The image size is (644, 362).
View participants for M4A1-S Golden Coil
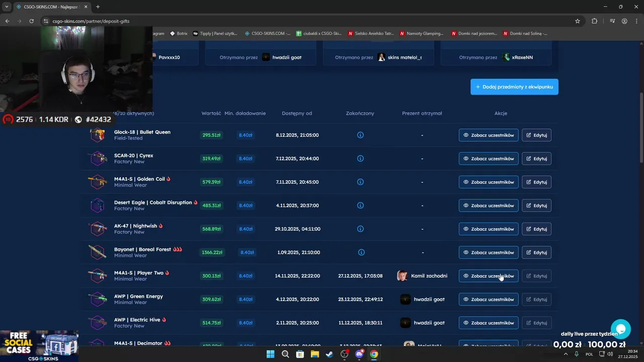[489, 182]
